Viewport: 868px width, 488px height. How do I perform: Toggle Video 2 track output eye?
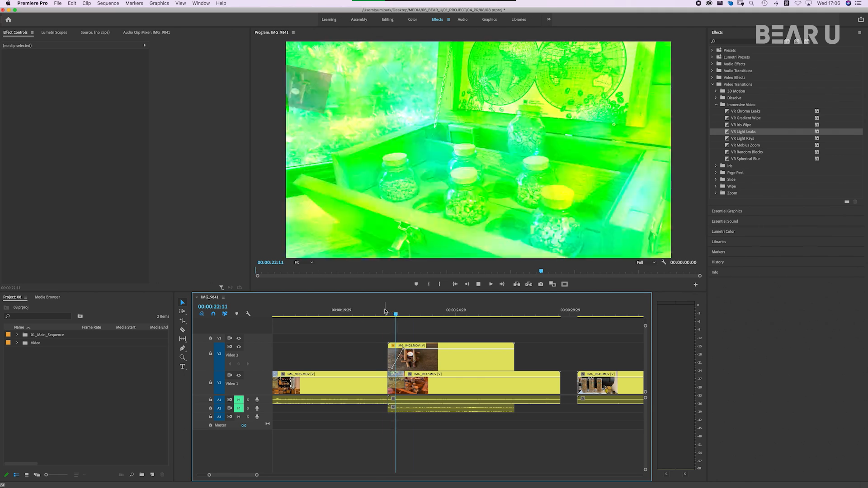tap(239, 347)
